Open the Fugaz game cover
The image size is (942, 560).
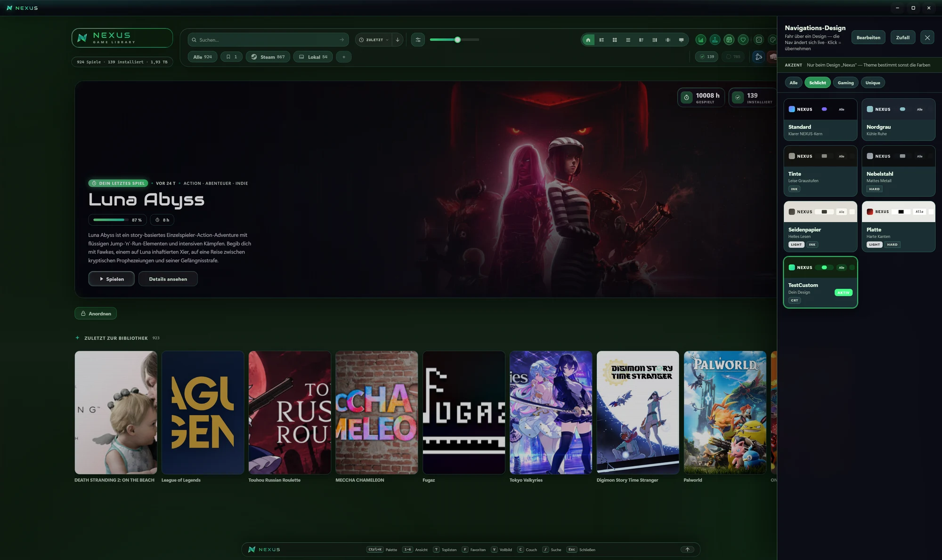[464, 412]
